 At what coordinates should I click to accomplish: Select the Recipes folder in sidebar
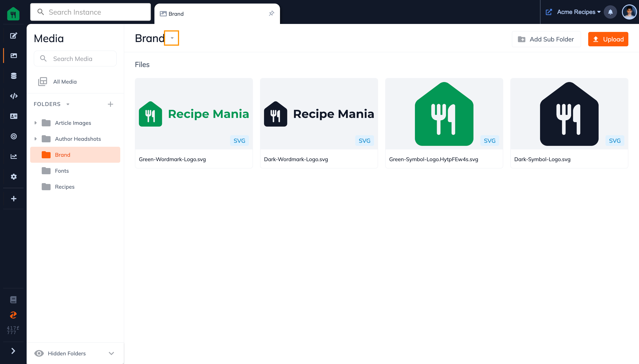65,186
